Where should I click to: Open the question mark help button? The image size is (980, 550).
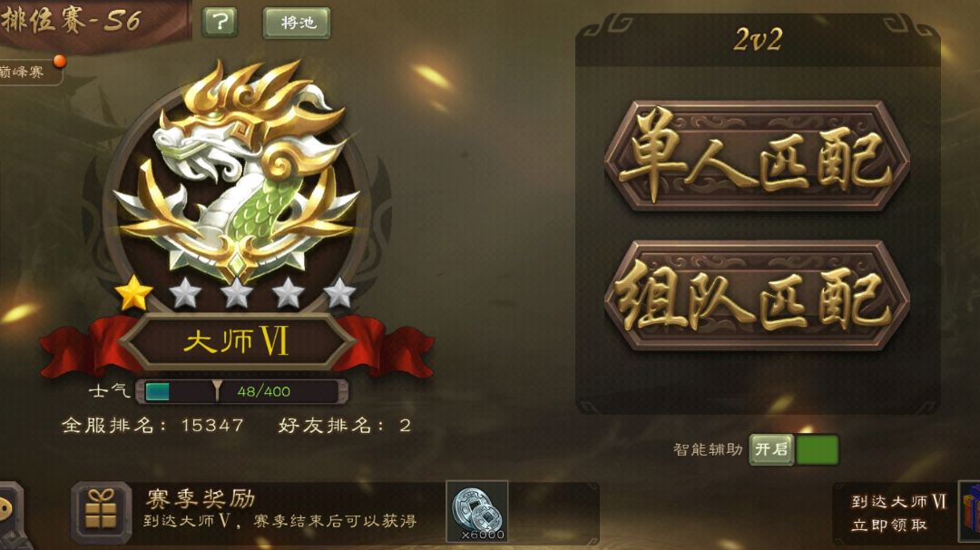220,23
